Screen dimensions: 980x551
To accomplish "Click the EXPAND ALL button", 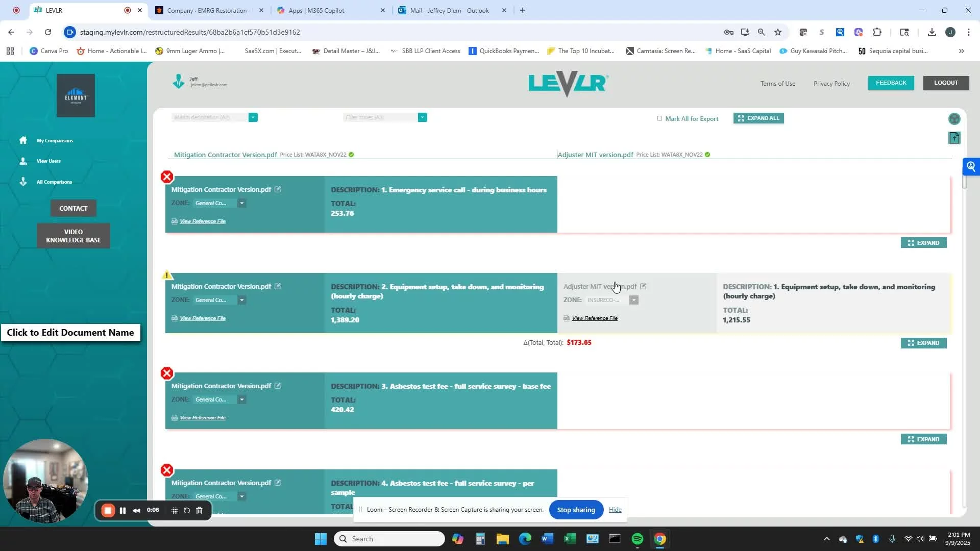I will [758, 118].
